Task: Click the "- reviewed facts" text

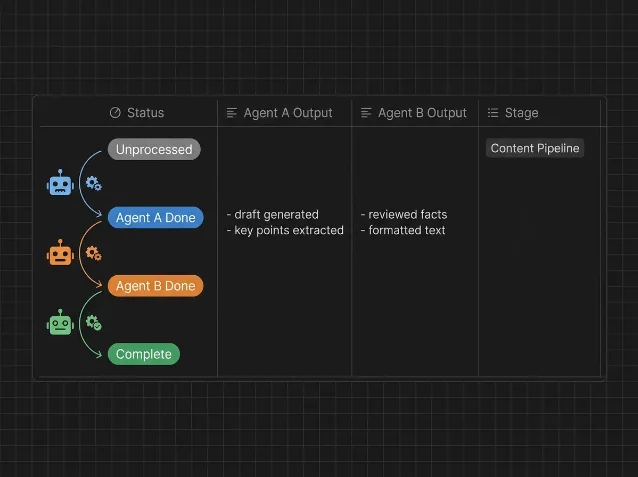Action: click(x=404, y=214)
